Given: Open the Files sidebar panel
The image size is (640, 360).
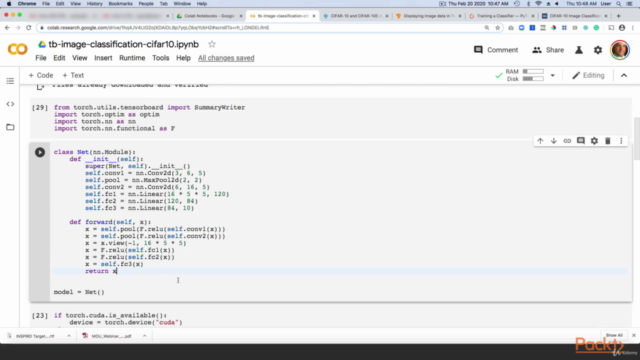Looking at the screenshot, I should (10, 127).
